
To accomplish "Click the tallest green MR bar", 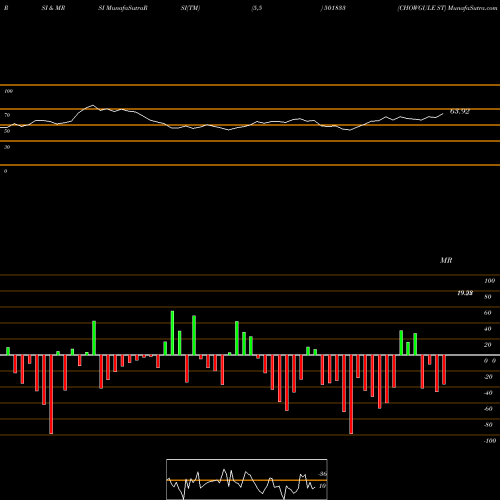I will pyautogui.click(x=172, y=333).
